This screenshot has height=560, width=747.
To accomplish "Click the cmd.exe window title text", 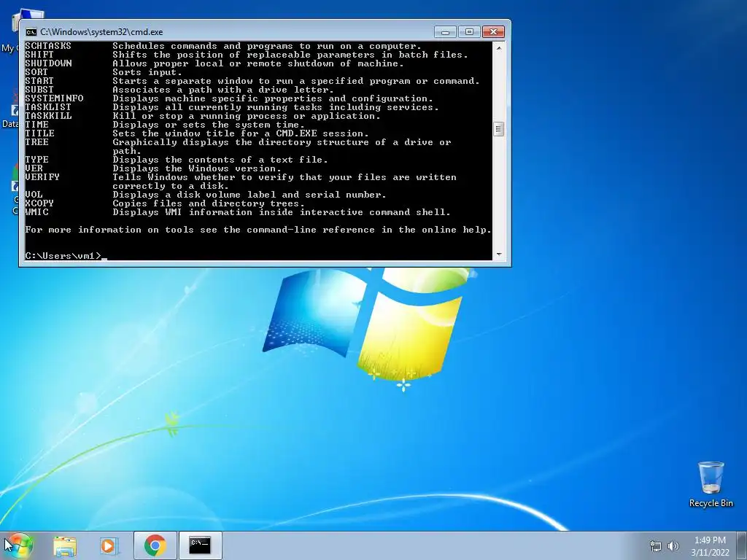I will pos(101,32).
